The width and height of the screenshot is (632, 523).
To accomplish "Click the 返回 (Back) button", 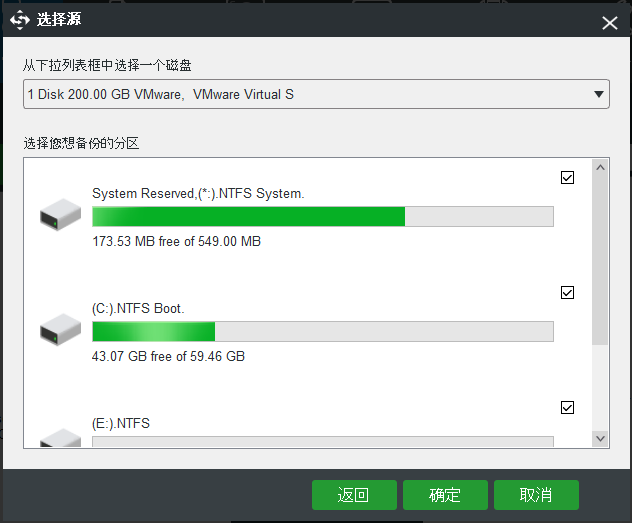I will (x=354, y=495).
